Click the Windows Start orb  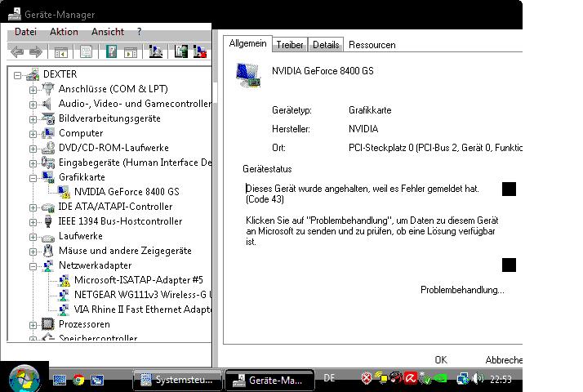pos(24,378)
